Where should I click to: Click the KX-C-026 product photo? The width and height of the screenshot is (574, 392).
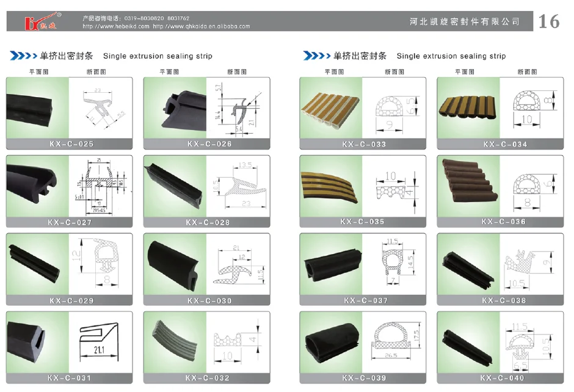point(175,108)
